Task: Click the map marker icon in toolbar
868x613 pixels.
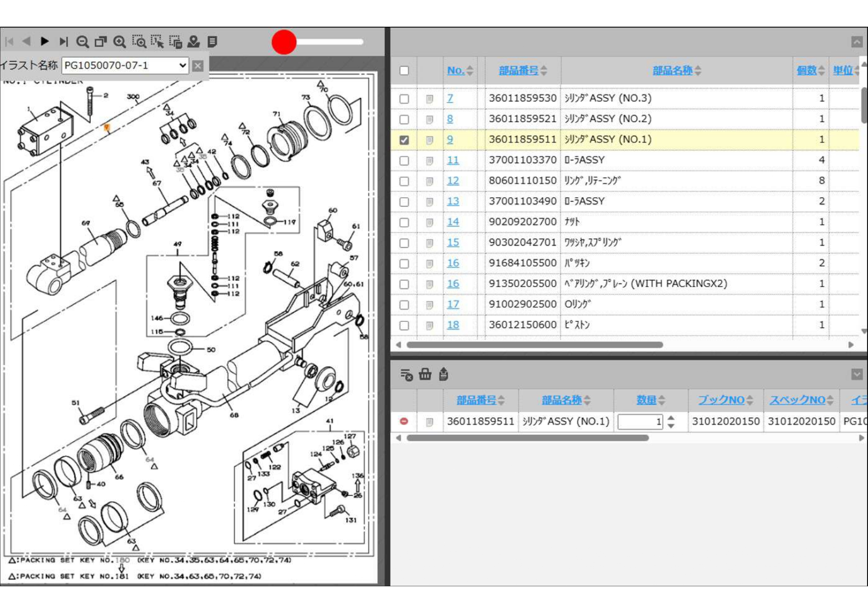Action: coord(193,42)
